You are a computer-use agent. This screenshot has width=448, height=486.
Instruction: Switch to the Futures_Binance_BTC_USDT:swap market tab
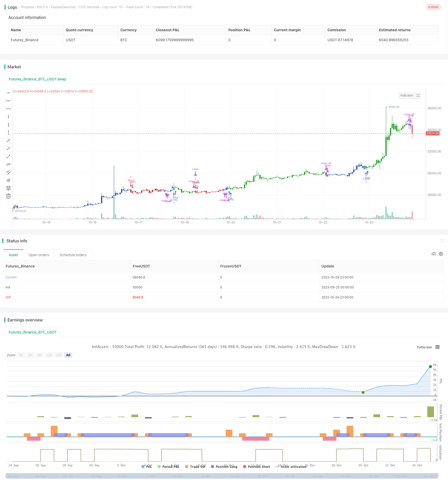click(x=37, y=79)
